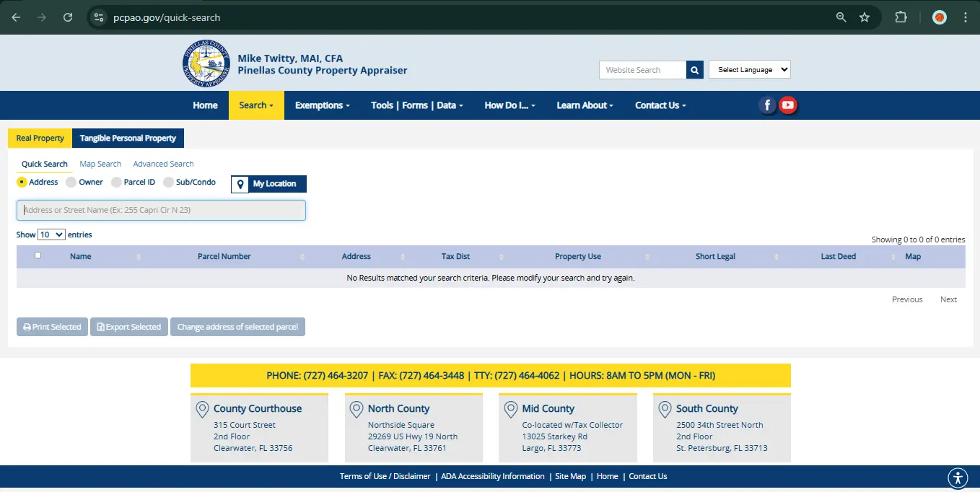Check the select-all checkbox in table header
Viewport: 980px width, 492px height.
click(38, 255)
